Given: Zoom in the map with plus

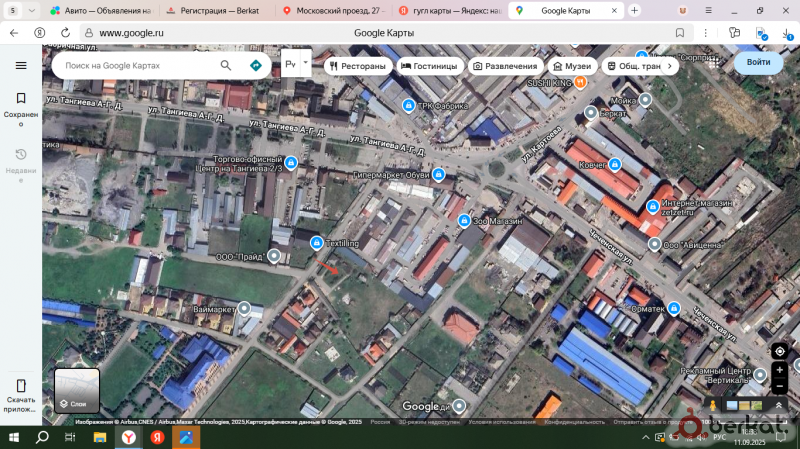Looking at the screenshot, I should 779,370.
